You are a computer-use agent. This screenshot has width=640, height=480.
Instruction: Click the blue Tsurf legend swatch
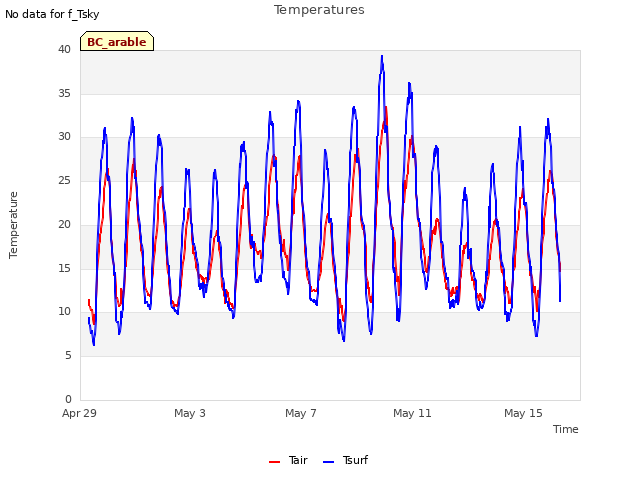328,462
